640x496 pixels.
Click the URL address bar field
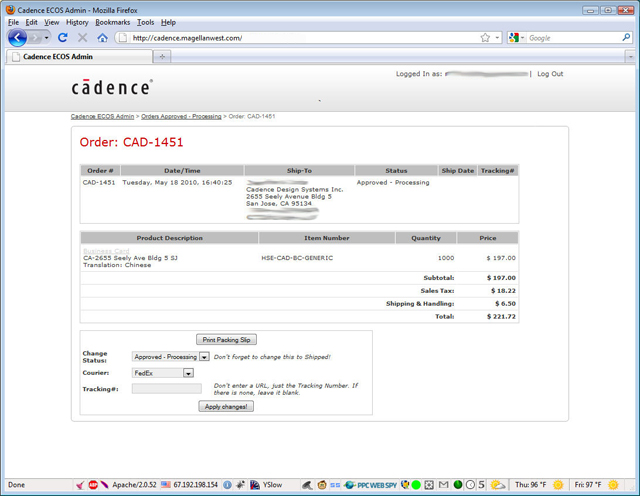pyautogui.click(x=302, y=38)
